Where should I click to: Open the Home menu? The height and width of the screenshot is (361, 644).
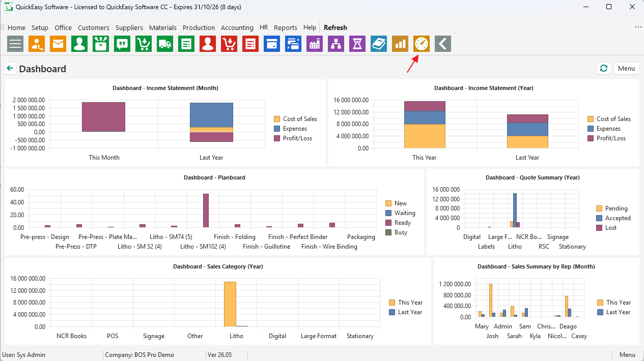click(x=16, y=27)
